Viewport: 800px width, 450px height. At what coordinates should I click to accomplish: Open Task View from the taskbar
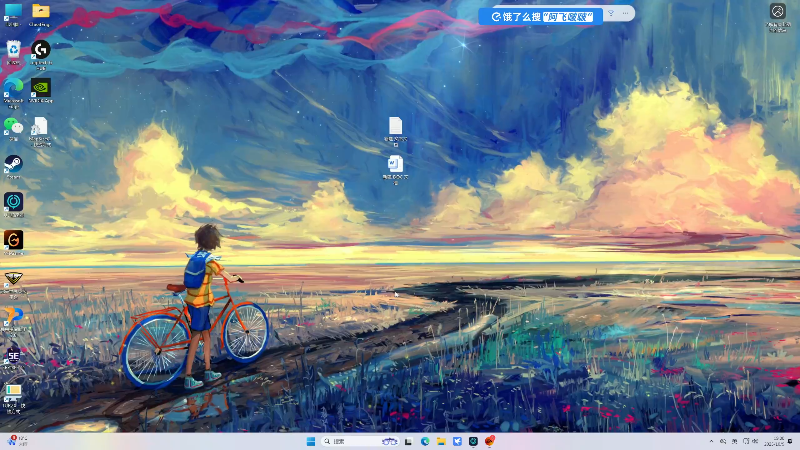coord(408,441)
